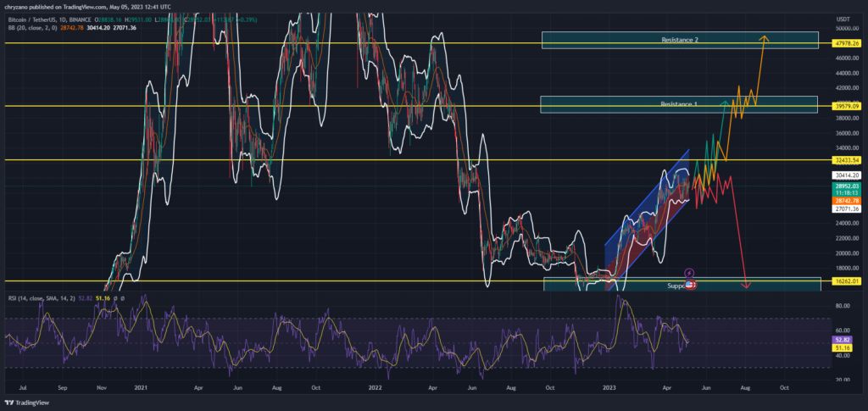Click the 27071.36 label on price axis

pyautogui.click(x=846, y=209)
